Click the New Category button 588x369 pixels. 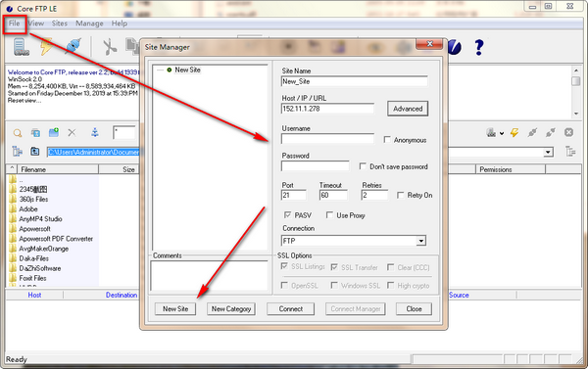point(231,309)
